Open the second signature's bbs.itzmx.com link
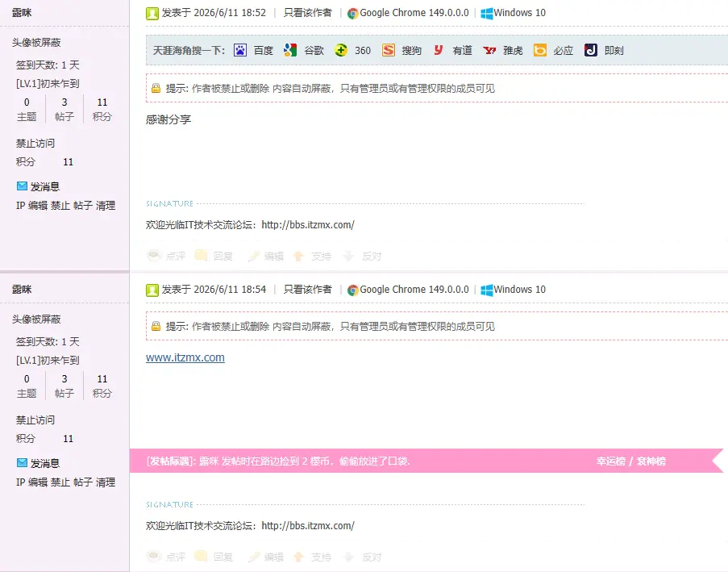The width and height of the screenshot is (728, 572). pyautogui.click(x=308, y=525)
